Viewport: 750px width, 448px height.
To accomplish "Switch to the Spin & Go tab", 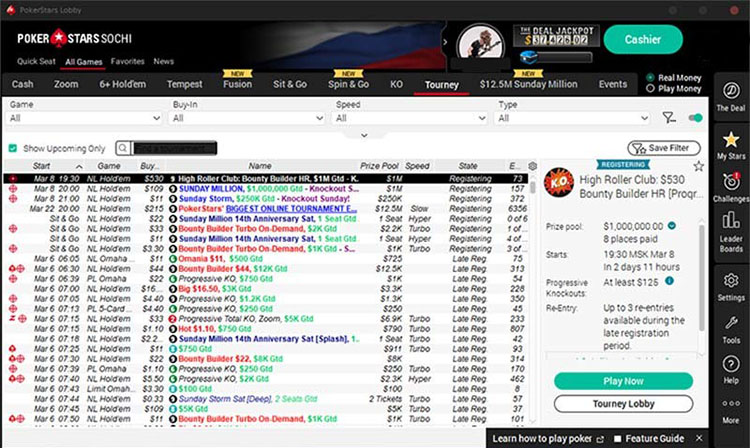I will [349, 85].
